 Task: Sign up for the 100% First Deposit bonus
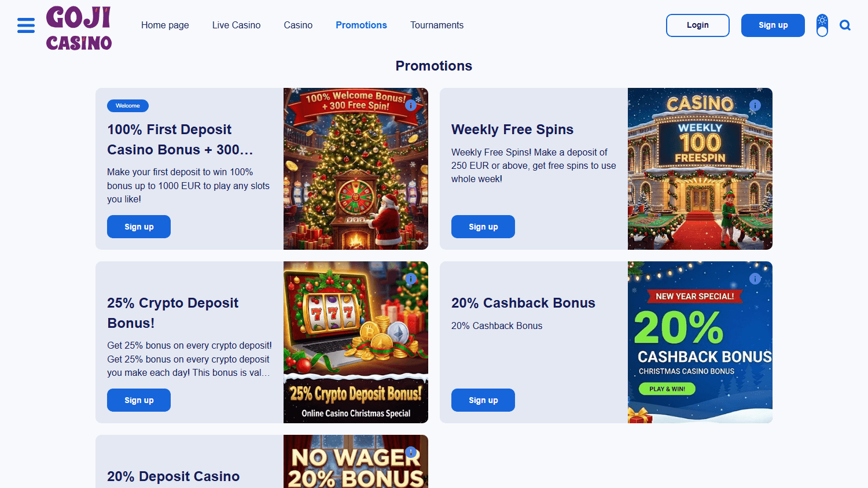(139, 227)
